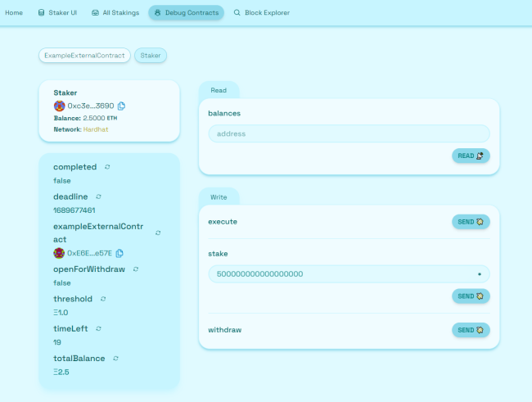Click the dot icon in stake input

(x=480, y=274)
